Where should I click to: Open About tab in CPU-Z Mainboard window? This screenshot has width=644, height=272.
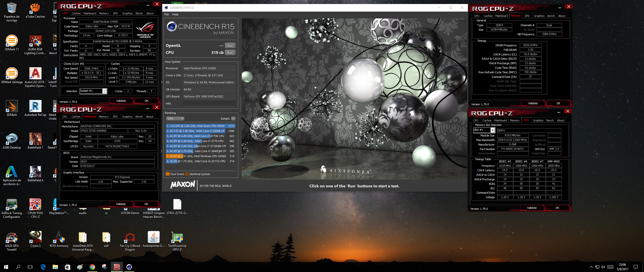pyautogui.click(x=150, y=117)
